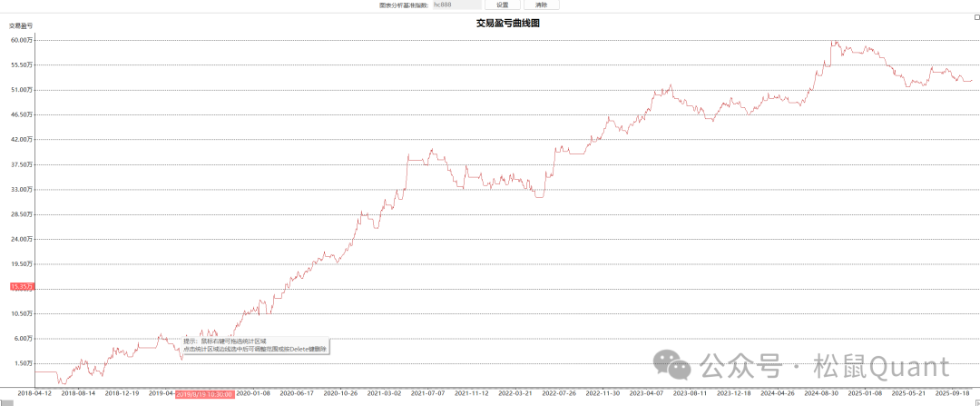Click the horizontal scrollbar thumb at bottom left
The width and height of the screenshot is (980, 406).
click(7, 402)
